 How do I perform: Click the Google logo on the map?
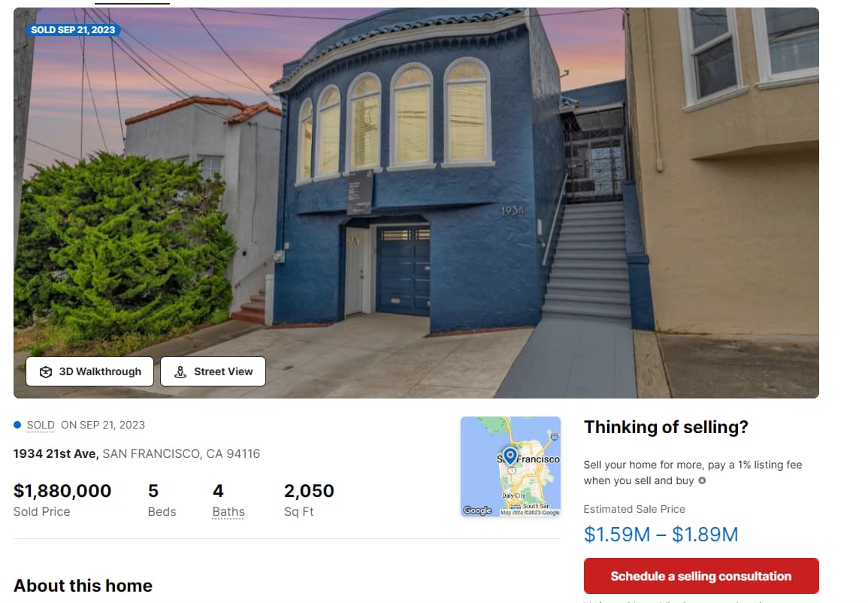click(477, 511)
